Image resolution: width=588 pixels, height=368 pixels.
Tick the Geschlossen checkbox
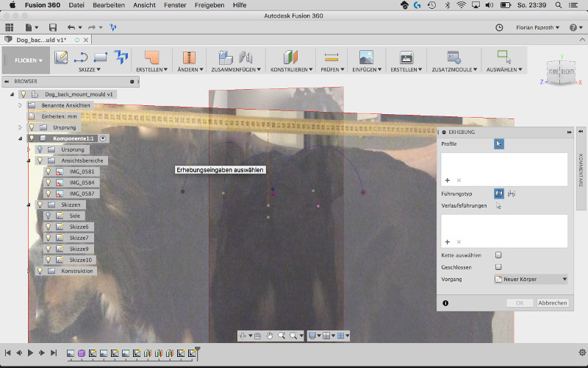(x=498, y=266)
